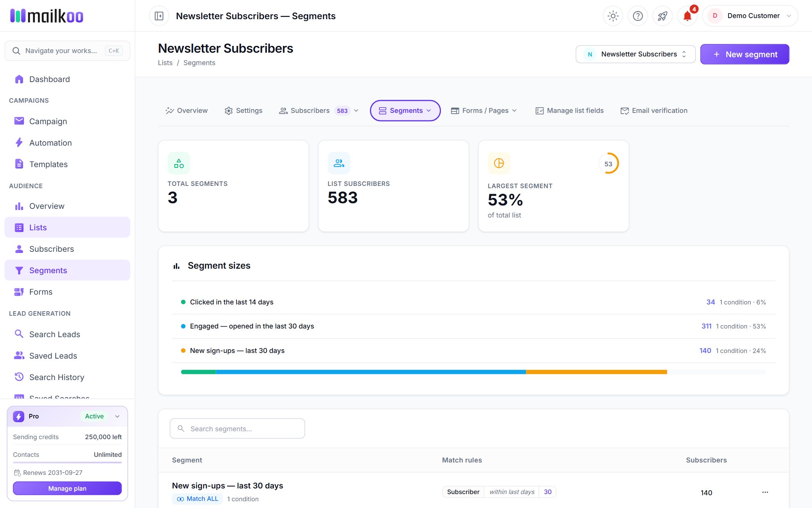Click Match ALL badge on New sign-ups
812x508 pixels.
click(x=197, y=499)
